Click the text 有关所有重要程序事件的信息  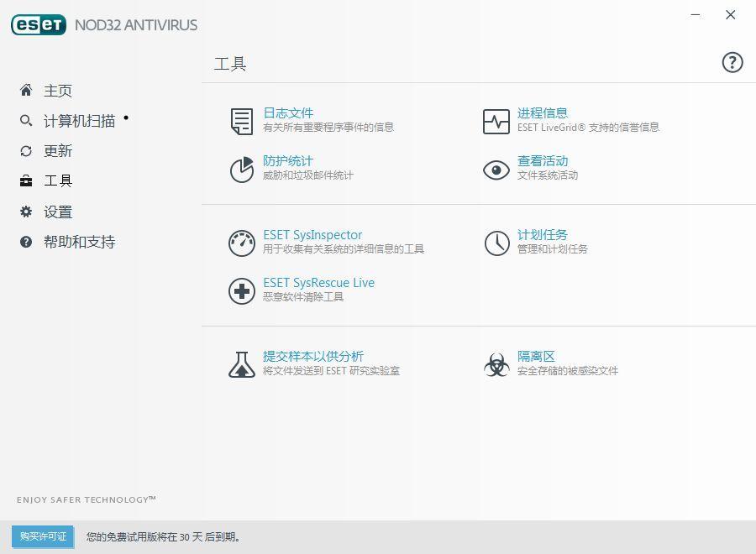tap(328, 128)
